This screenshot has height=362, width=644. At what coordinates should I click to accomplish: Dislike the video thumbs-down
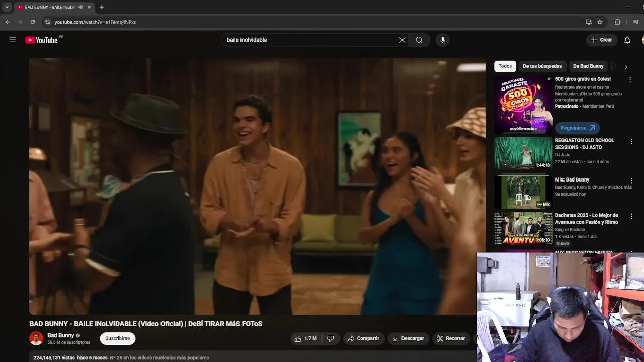pyautogui.click(x=331, y=338)
